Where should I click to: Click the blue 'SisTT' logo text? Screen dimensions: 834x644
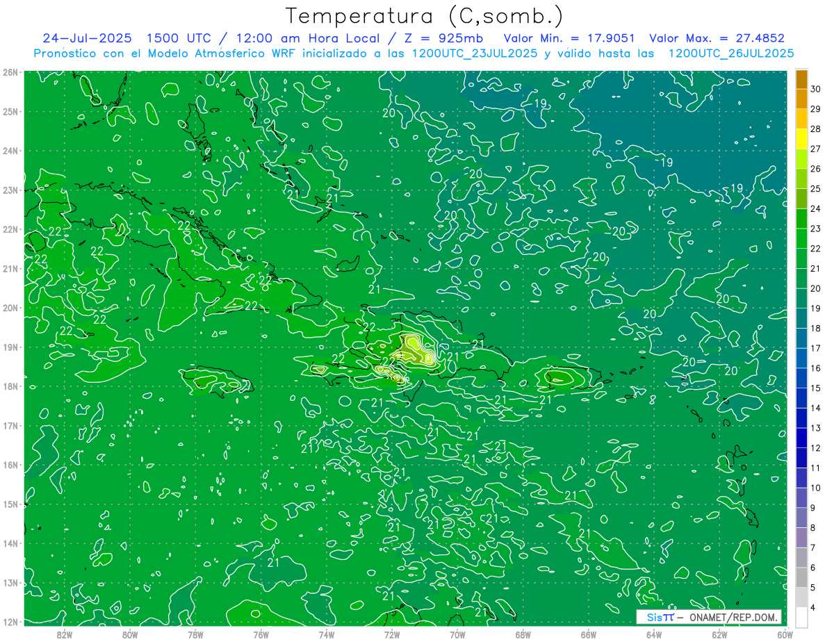pos(660,617)
